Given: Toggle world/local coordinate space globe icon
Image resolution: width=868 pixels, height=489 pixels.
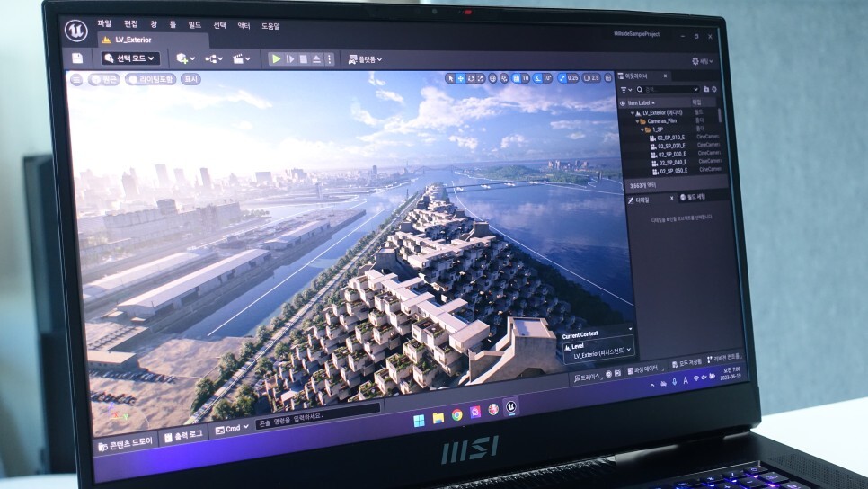Looking at the screenshot, I should 492,78.
